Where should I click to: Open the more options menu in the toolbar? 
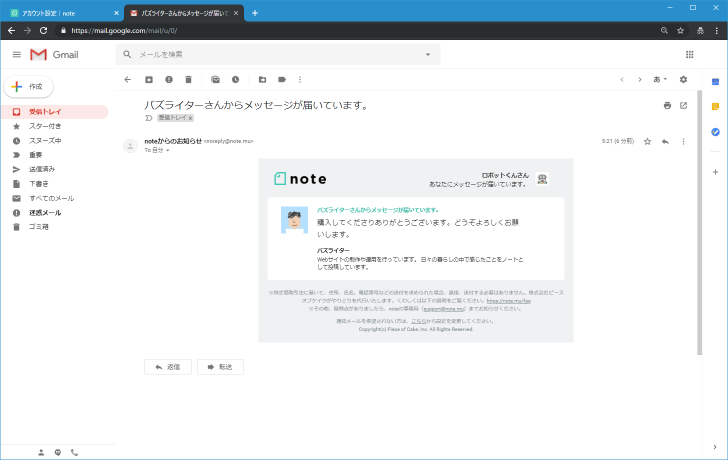[x=300, y=79]
